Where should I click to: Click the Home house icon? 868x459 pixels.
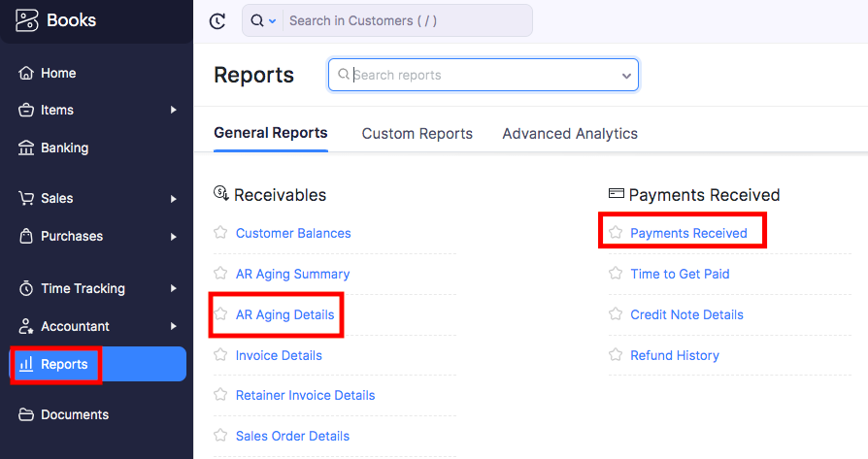26,73
